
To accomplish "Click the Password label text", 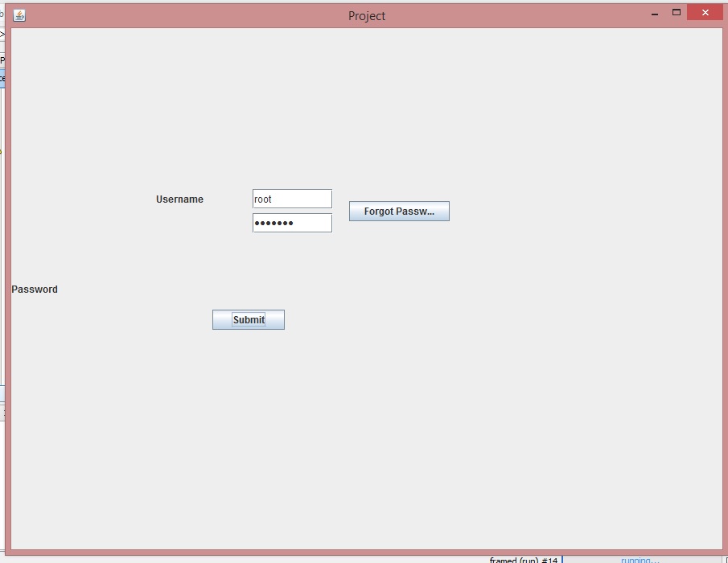I will coord(35,290).
